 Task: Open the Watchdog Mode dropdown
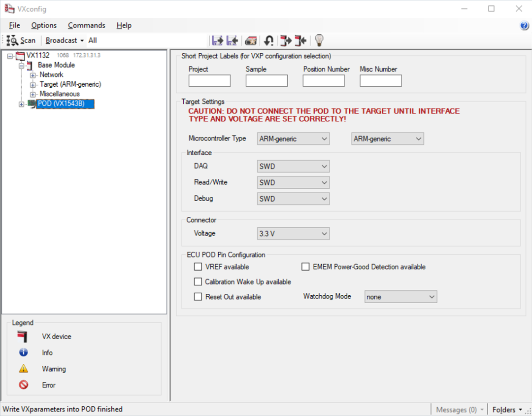400,297
